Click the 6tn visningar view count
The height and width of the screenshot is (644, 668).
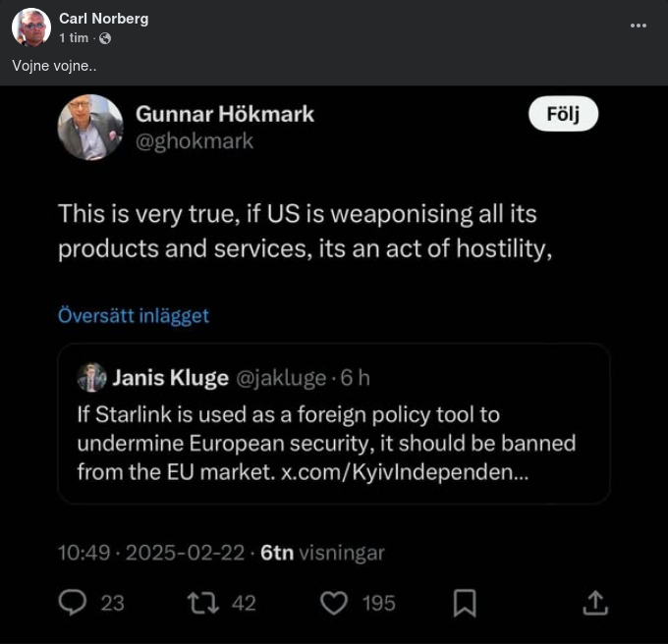coord(322,553)
